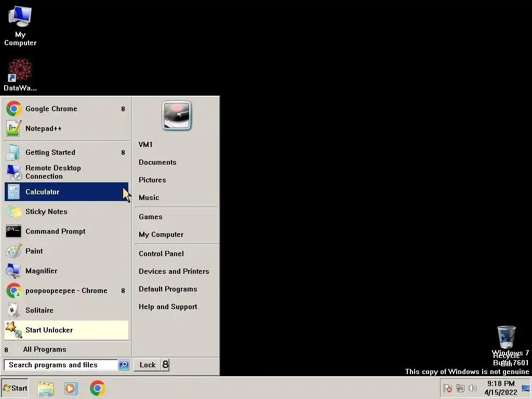Open Chrome from the taskbar
532x399 pixels.
point(97,389)
